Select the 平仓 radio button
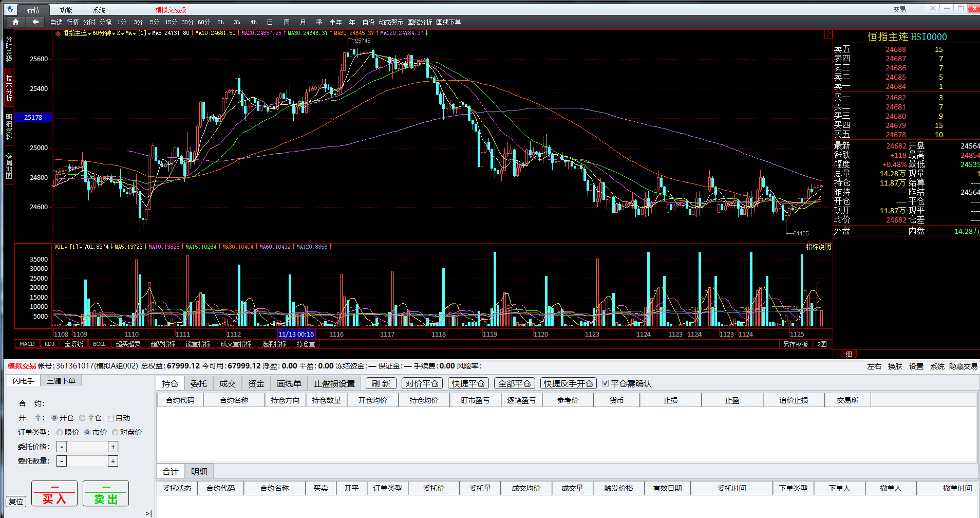 tap(82, 418)
